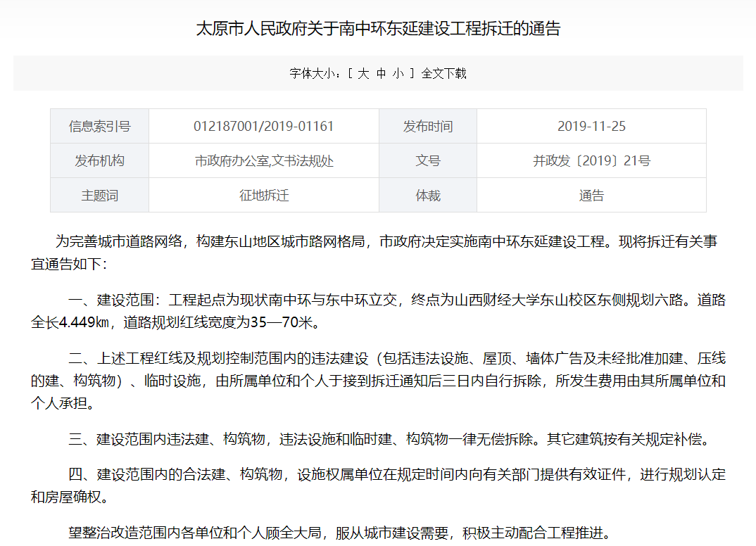Image resolution: width=756 pixels, height=546 pixels.
Task: Set font size to 大 (large)
Action: pyautogui.click(x=363, y=73)
